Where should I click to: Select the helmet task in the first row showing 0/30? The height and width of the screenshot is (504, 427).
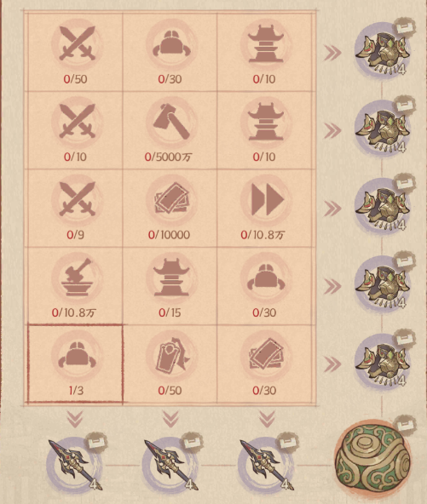point(170,53)
